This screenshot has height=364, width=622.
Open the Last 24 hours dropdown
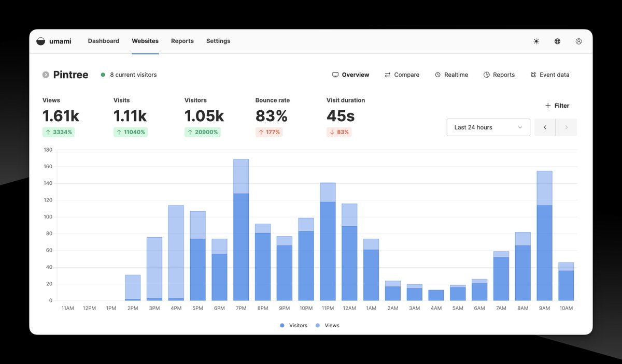coord(488,127)
